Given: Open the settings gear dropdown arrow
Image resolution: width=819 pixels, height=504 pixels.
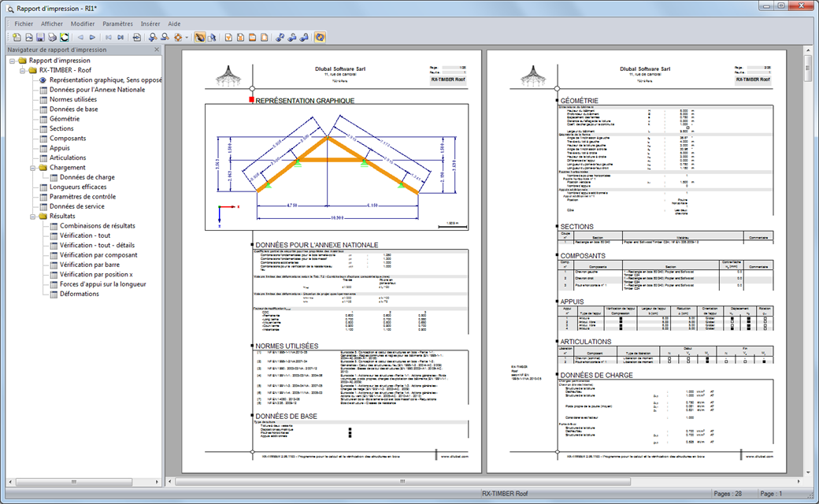Looking at the screenshot, I should [x=185, y=37].
